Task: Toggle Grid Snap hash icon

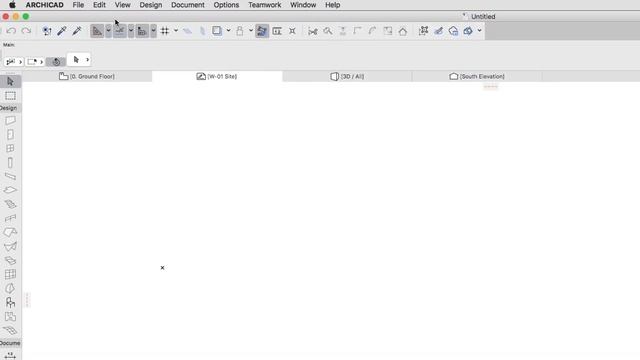Action: click(x=165, y=31)
